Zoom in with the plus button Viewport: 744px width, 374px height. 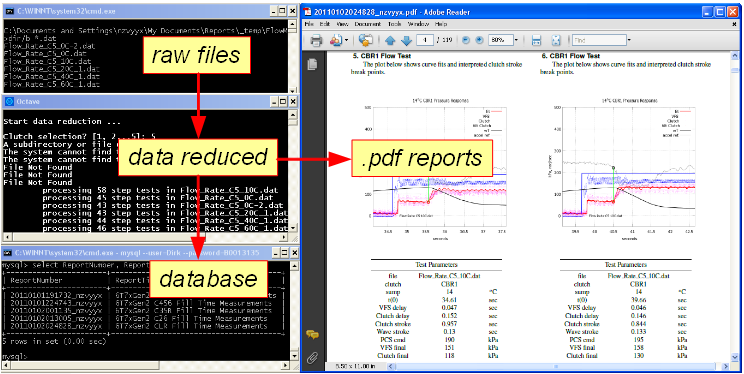tap(479, 40)
